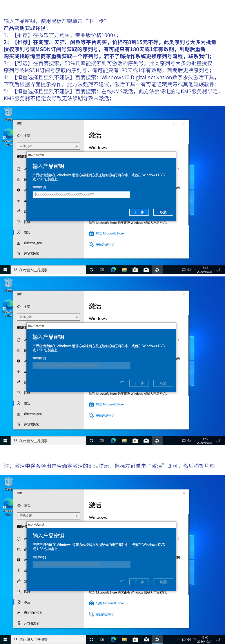Click the Start button on the 15:36 taskbar
Image resolution: width=225 pixels, height=644 pixels.
5,270
